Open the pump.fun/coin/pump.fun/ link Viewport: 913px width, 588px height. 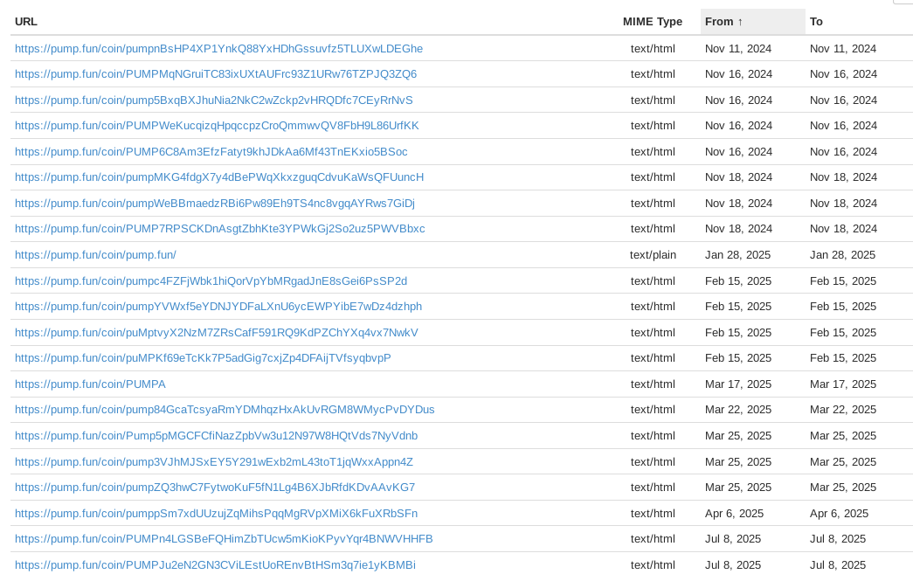95,255
